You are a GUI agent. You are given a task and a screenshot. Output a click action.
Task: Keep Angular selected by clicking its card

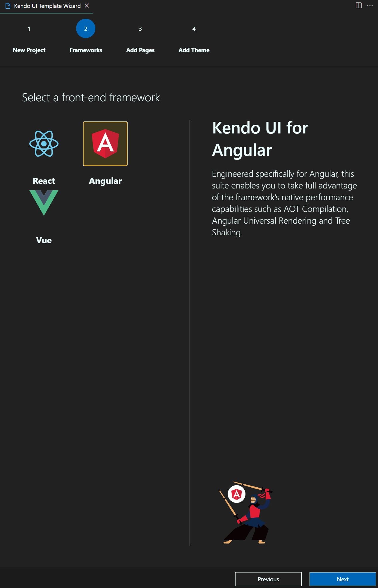coord(105,143)
